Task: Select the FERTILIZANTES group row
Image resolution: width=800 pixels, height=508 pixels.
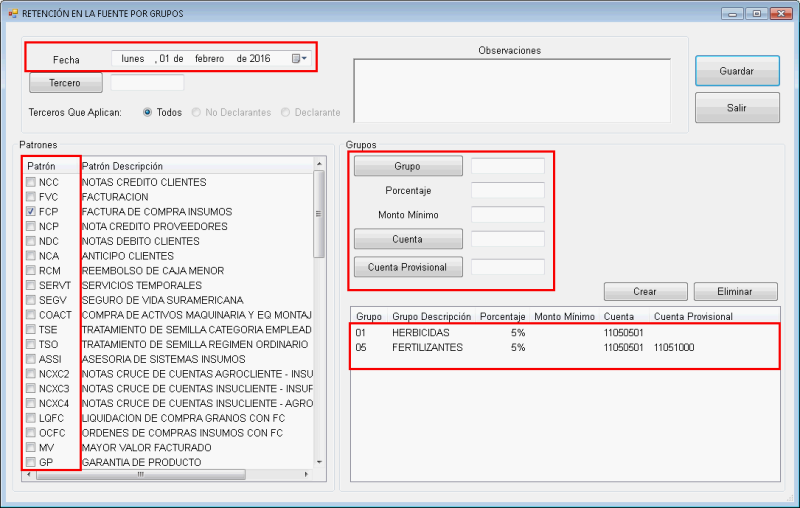Action: coord(427,348)
